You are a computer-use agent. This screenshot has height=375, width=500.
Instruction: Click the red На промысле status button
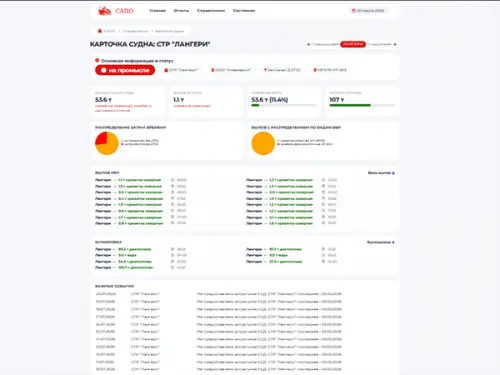tap(125, 70)
